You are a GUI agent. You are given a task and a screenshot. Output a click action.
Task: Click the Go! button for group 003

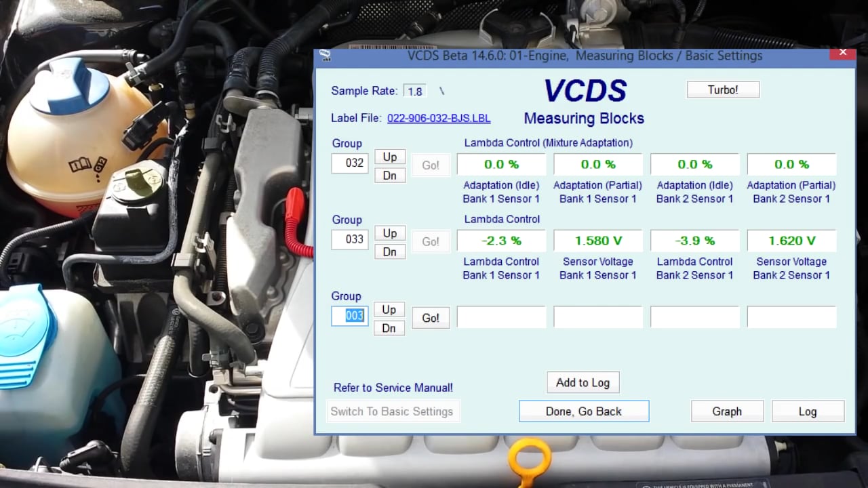[x=431, y=318]
